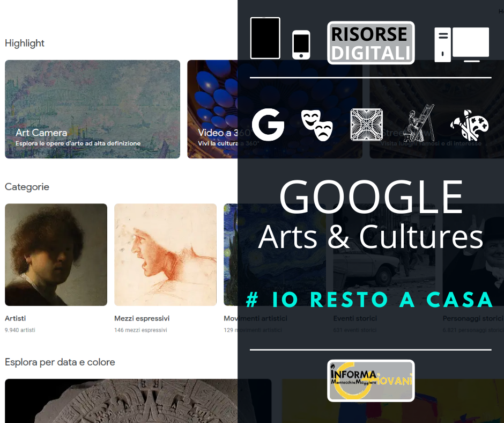Click 'Esplora le opere d'arte ad alta definizione'
Viewport: 504px width, 423px height.
point(78,143)
